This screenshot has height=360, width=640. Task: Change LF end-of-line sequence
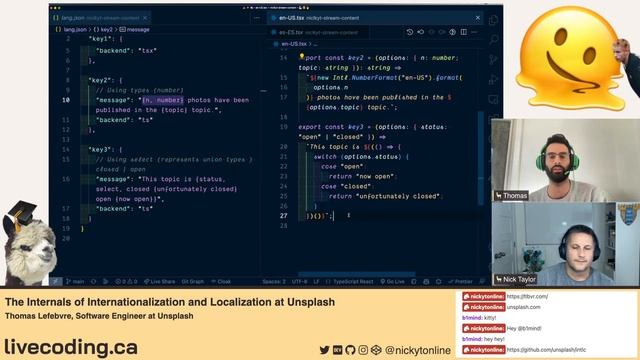coord(316,282)
